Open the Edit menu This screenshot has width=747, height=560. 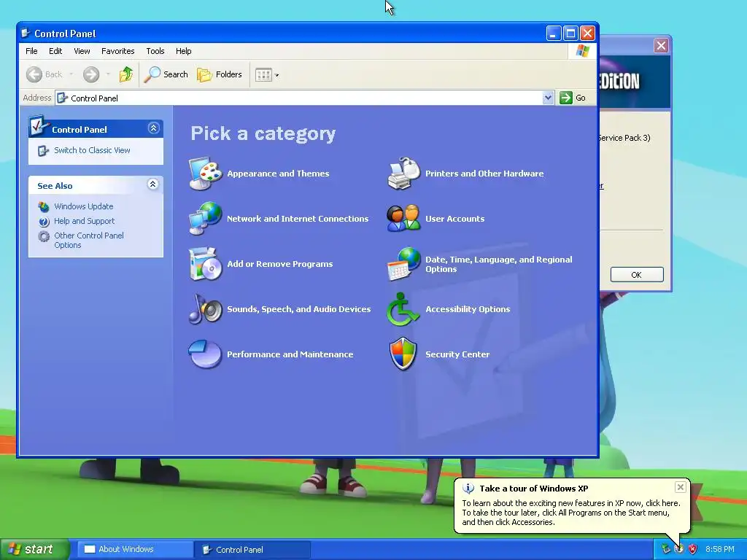pos(55,51)
